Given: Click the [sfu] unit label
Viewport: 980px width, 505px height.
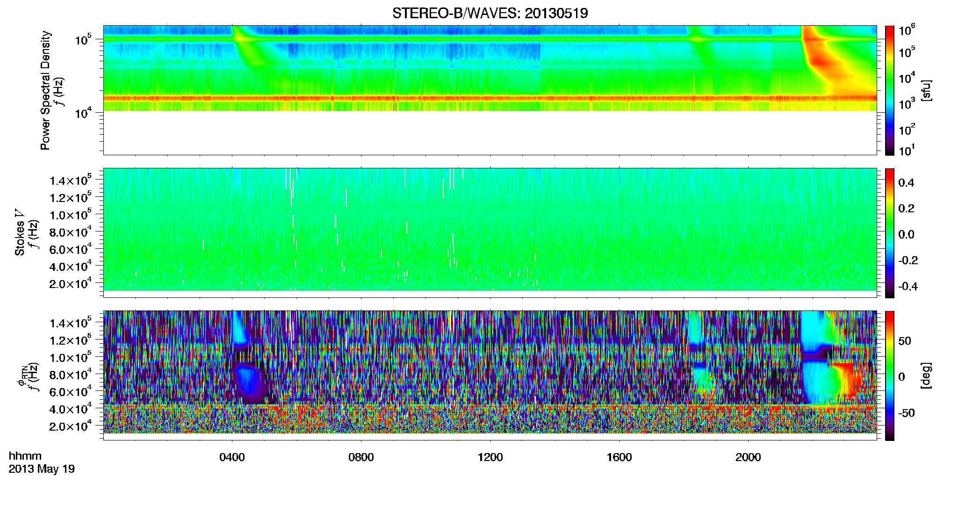Looking at the screenshot, I should coord(926,90).
